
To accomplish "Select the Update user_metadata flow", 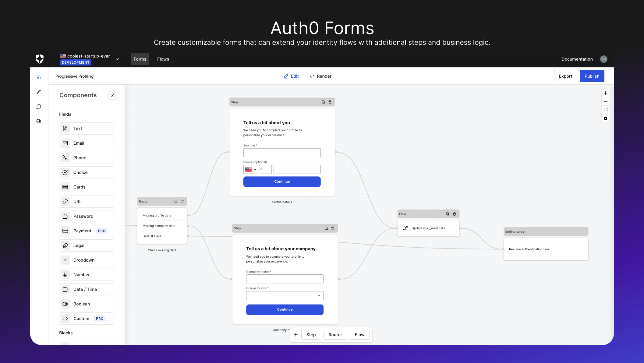I will coord(428,228).
